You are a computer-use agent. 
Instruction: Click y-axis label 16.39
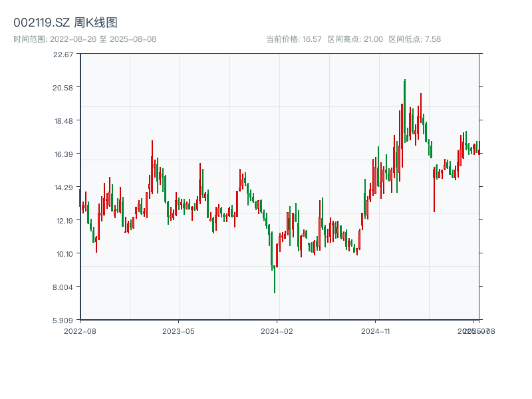[x=63, y=154]
